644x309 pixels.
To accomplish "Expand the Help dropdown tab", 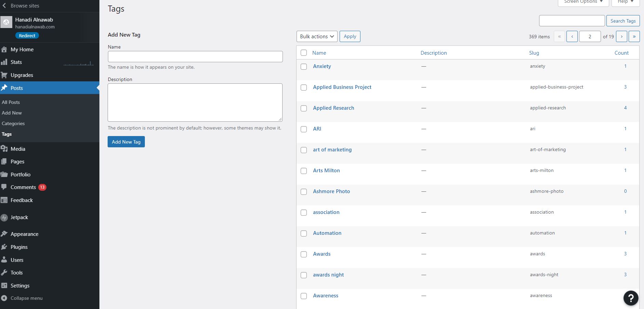I will coord(625,2).
